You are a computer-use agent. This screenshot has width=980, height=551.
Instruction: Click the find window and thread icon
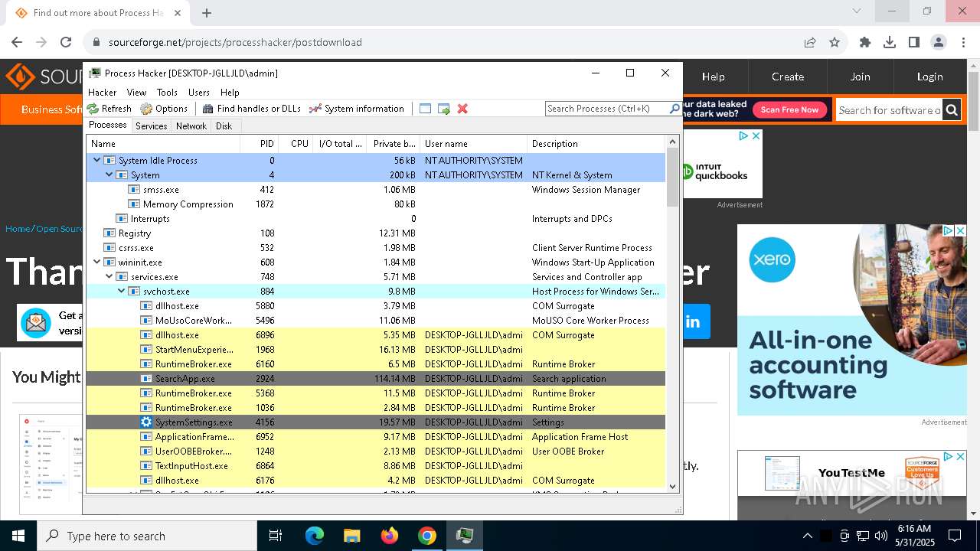coord(444,109)
